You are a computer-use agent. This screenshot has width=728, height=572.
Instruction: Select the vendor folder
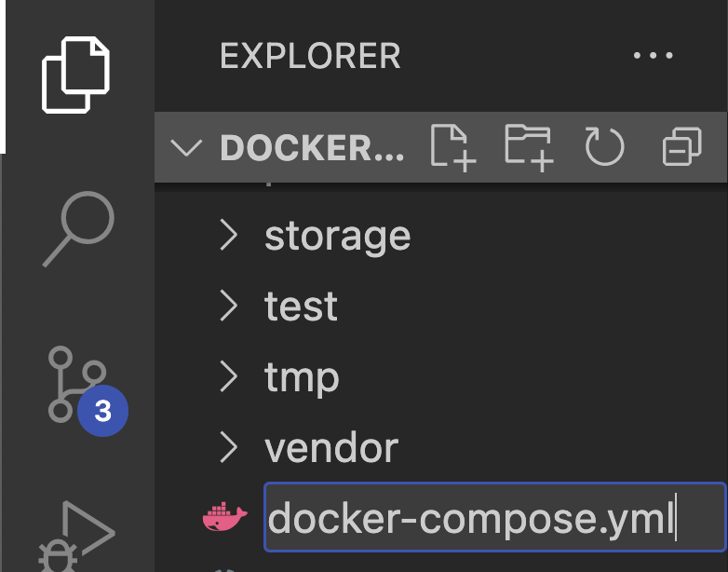pyautogui.click(x=331, y=448)
